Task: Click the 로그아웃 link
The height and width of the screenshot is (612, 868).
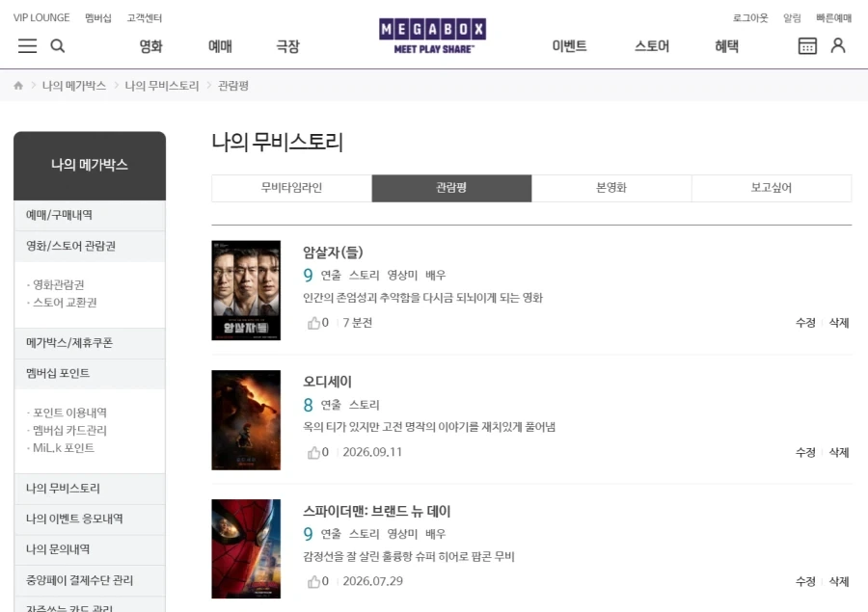Action: pos(750,17)
